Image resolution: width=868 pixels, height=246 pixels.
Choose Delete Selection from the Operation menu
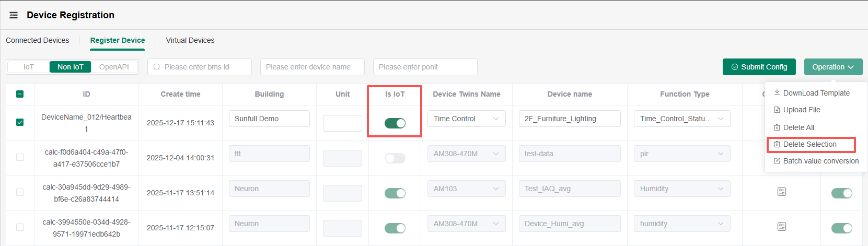pyautogui.click(x=810, y=144)
